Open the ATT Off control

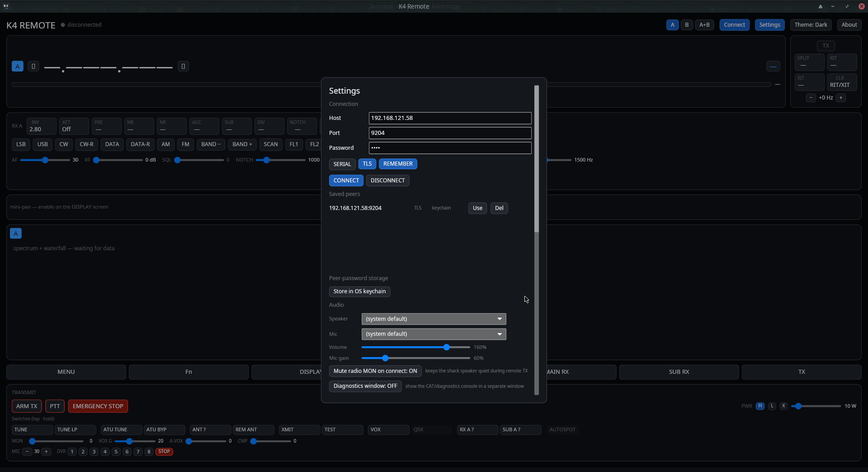point(74,126)
